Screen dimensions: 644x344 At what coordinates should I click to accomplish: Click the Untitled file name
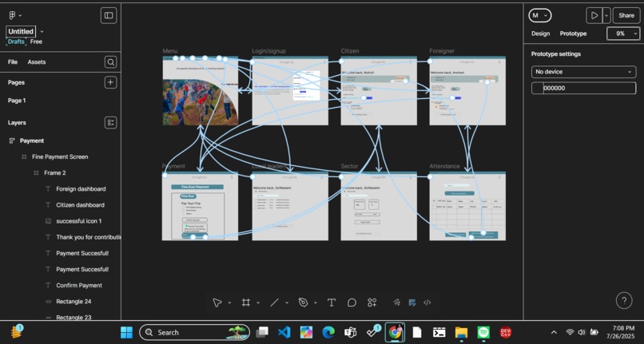point(21,32)
